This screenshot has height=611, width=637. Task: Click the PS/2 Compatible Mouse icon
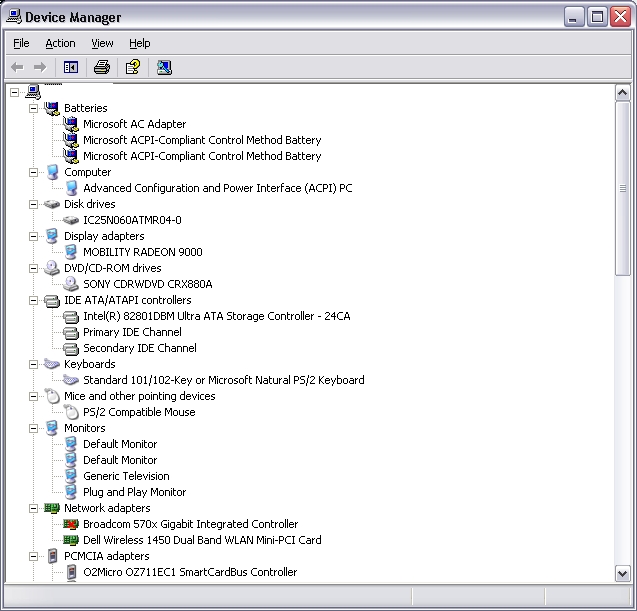(71, 412)
